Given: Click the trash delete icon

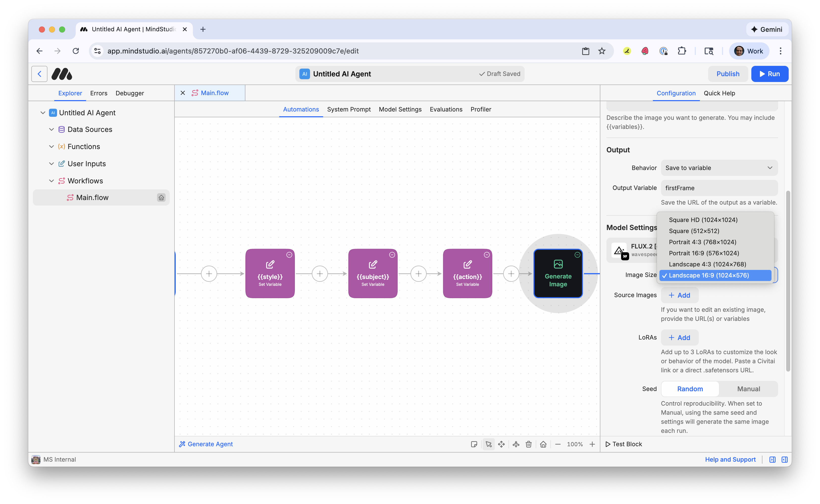Looking at the screenshot, I should pyautogui.click(x=529, y=444).
